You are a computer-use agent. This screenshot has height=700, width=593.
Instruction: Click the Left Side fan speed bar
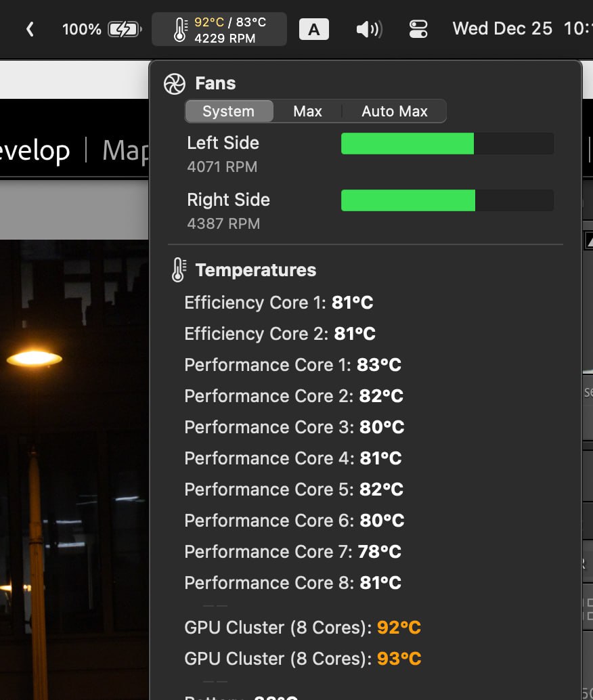(447, 144)
